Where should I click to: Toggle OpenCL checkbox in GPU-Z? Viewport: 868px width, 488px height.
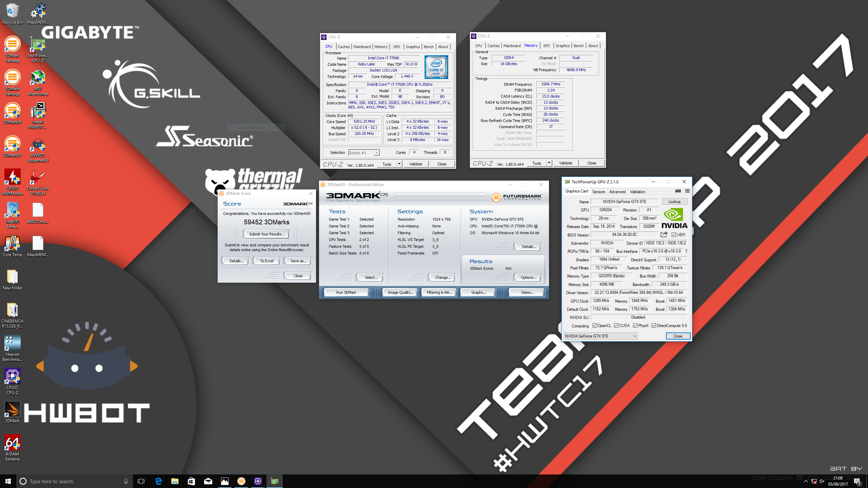[595, 326]
